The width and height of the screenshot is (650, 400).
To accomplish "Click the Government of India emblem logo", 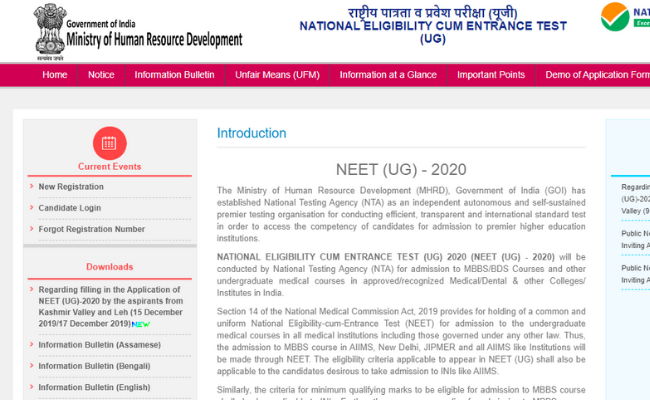I will pyautogui.click(x=18, y=28).
